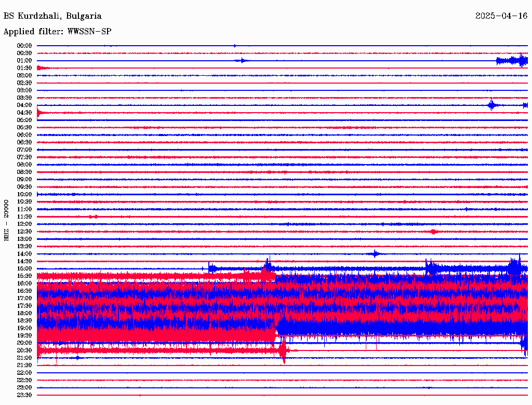This screenshot has height=405, width=532.
Task: Click the 01:00 time label
Action: click(24, 60)
